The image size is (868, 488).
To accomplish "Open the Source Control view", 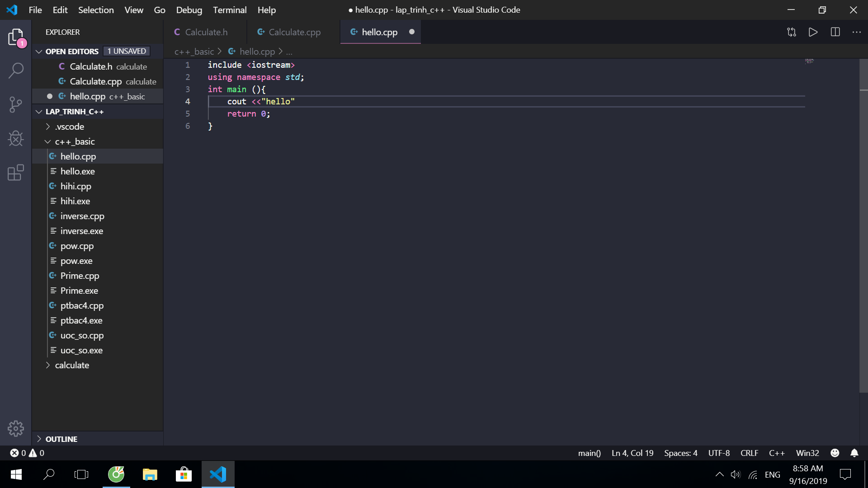I will click(x=16, y=105).
